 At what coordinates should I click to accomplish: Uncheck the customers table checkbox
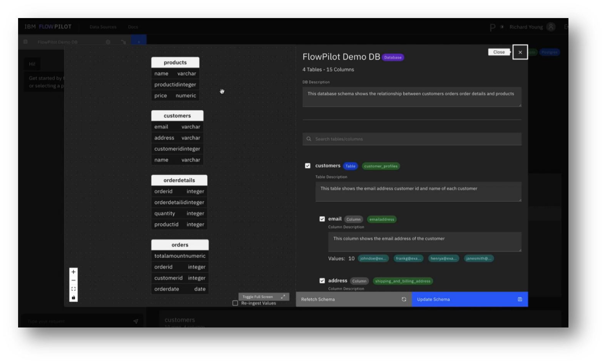(x=308, y=166)
